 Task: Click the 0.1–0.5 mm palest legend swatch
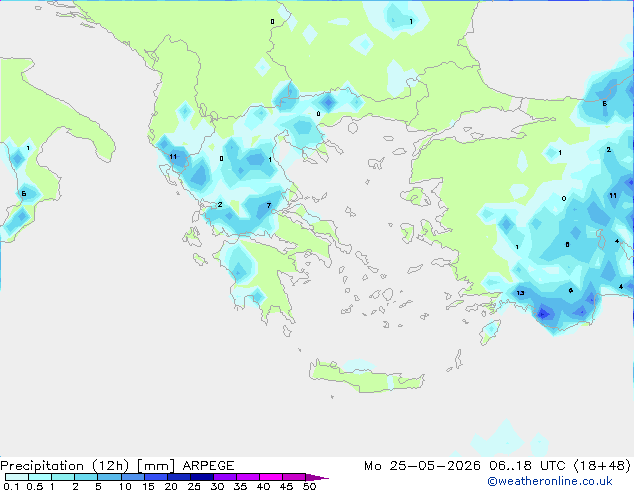point(17,477)
